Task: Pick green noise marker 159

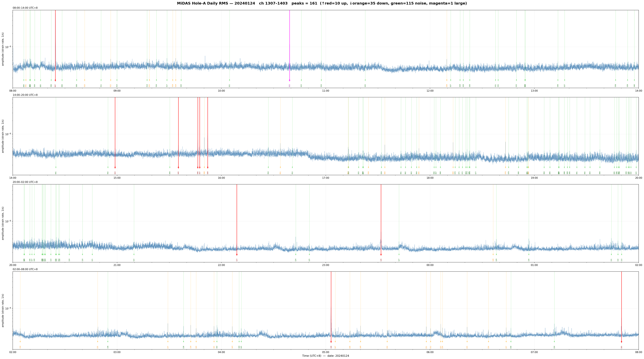Action: point(554,342)
